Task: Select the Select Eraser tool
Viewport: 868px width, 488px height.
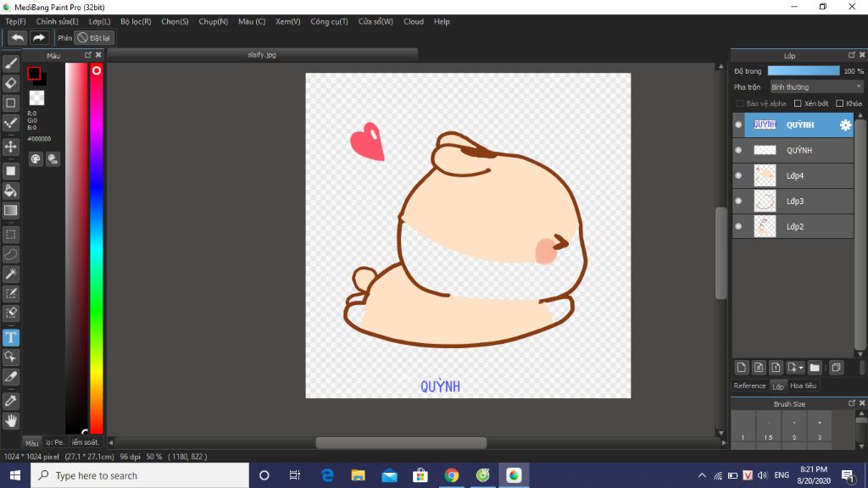Action: coord(10,313)
